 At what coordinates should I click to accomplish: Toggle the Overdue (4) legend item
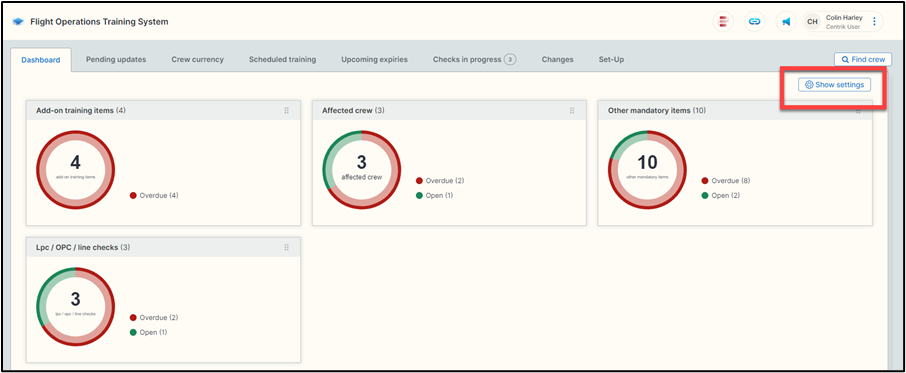pyautogui.click(x=154, y=195)
